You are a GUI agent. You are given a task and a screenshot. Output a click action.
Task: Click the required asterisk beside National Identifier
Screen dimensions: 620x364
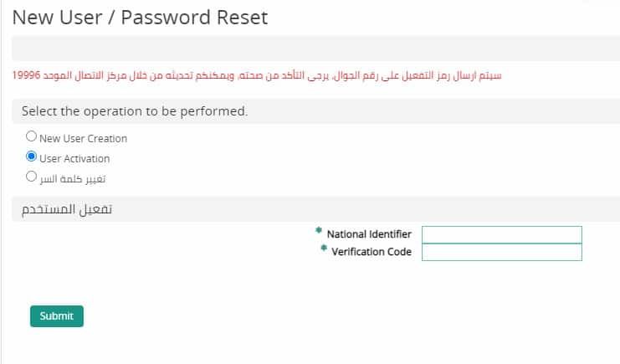[x=318, y=230]
